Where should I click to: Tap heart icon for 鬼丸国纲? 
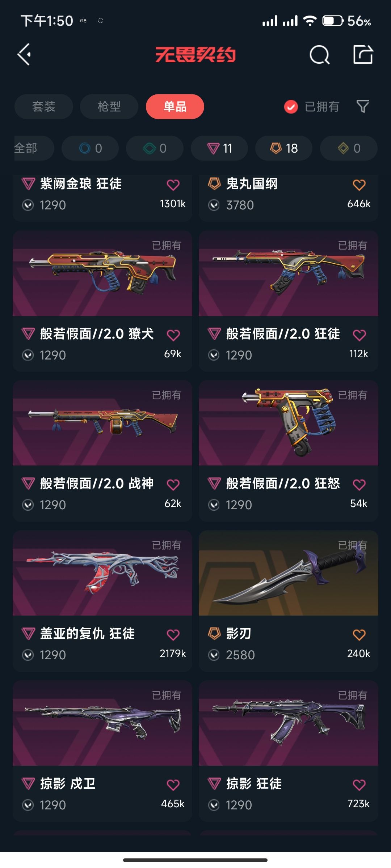pyautogui.click(x=359, y=185)
